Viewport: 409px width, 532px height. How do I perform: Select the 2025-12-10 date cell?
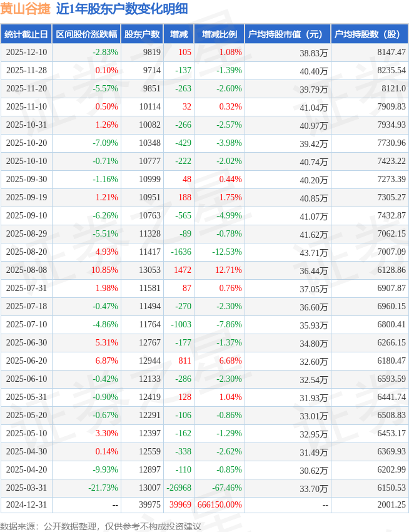click(x=26, y=53)
